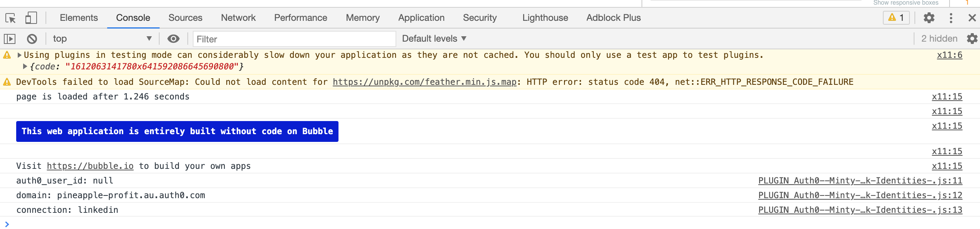This screenshot has width=980, height=229.
Task: Open the Default levels dropdown
Action: [x=434, y=39]
